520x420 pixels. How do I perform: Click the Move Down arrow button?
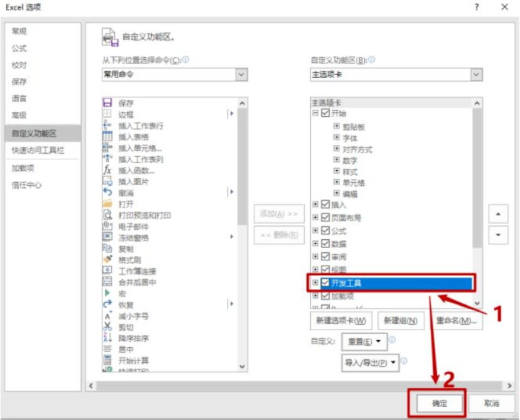(498, 234)
